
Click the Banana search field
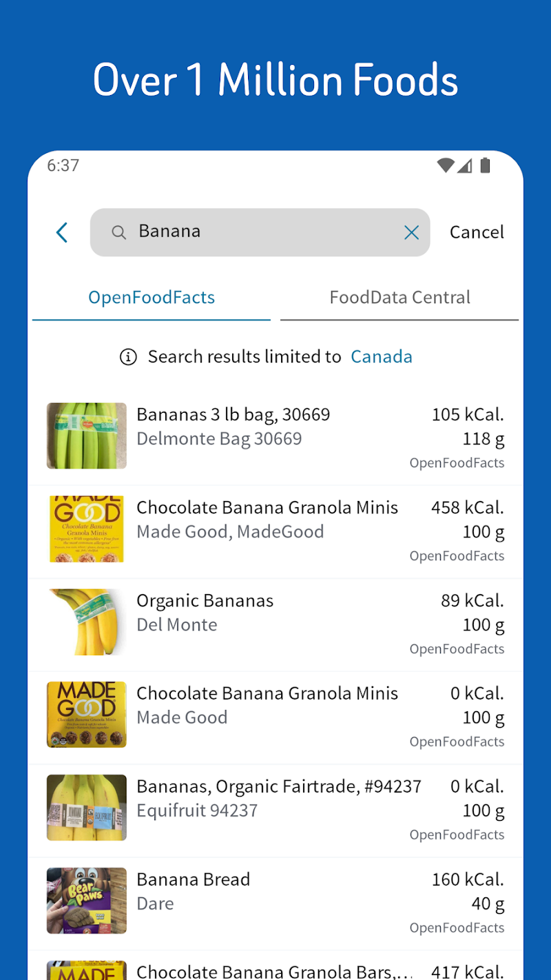click(x=262, y=232)
